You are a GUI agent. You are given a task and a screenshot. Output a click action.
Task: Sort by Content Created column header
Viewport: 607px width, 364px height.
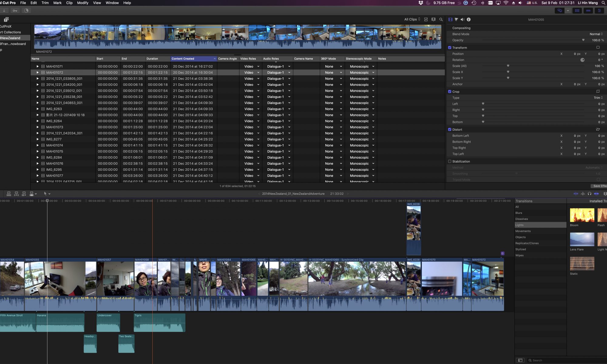tap(193, 59)
